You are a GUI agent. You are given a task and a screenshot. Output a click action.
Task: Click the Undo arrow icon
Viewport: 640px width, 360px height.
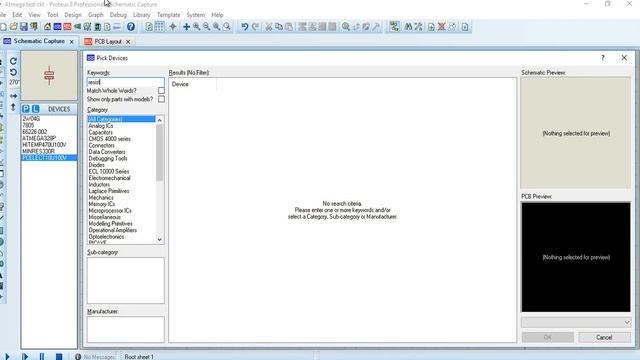click(244, 27)
